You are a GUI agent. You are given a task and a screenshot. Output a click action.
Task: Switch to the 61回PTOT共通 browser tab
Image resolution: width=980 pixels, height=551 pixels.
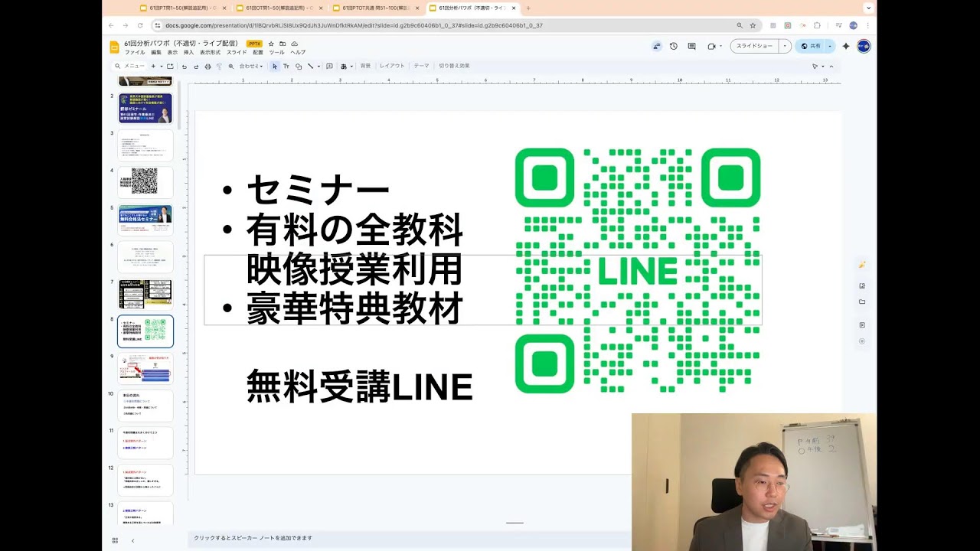click(375, 8)
